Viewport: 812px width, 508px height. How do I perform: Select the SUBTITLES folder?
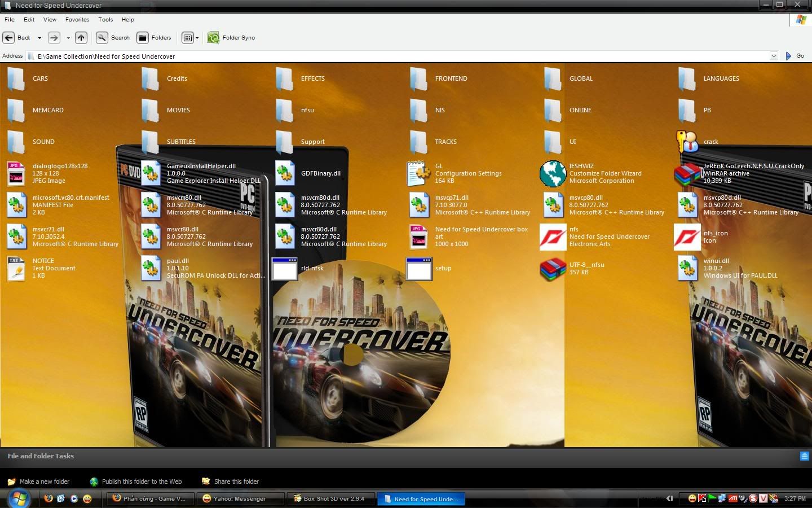(168, 142)
